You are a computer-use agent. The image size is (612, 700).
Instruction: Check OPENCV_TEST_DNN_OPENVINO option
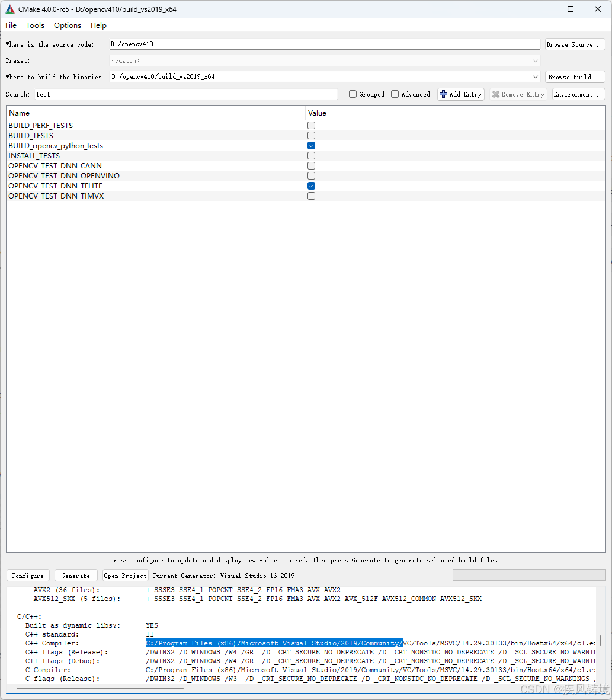pyautogui.click(x=312, y=176)
